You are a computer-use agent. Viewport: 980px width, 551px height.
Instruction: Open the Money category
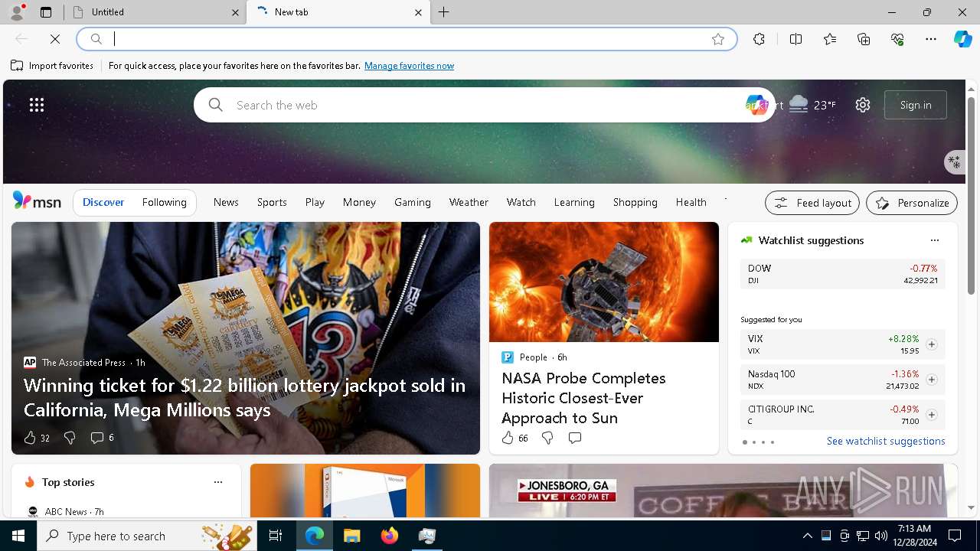359,202
